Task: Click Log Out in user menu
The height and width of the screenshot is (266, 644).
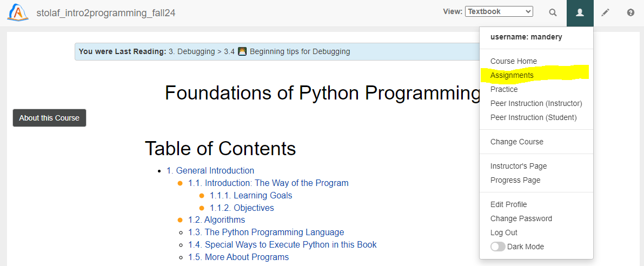Action: pos(503,232)
